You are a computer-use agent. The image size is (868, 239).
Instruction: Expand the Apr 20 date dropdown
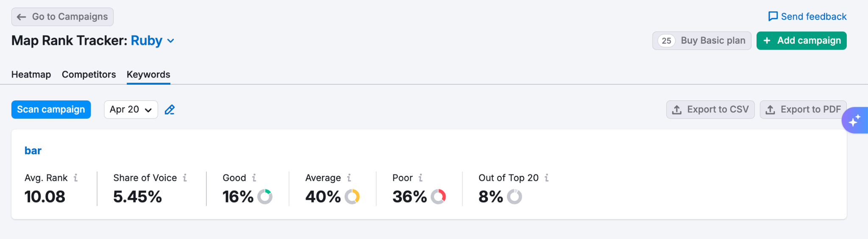coord(131,110)
